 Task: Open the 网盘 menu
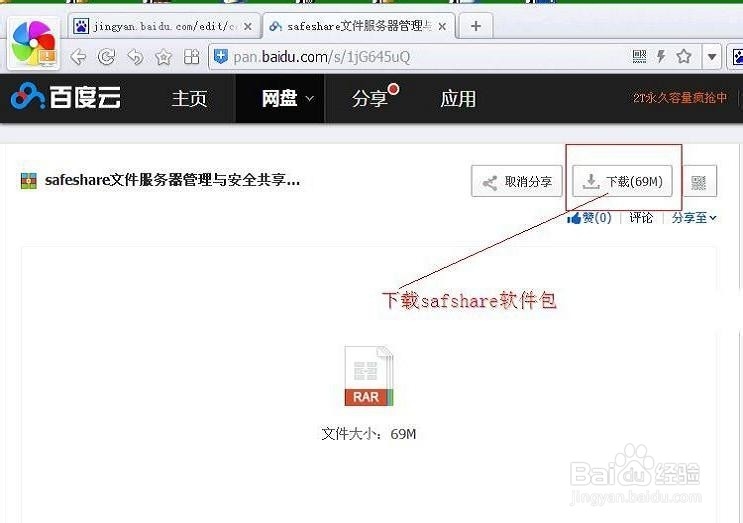280,99
